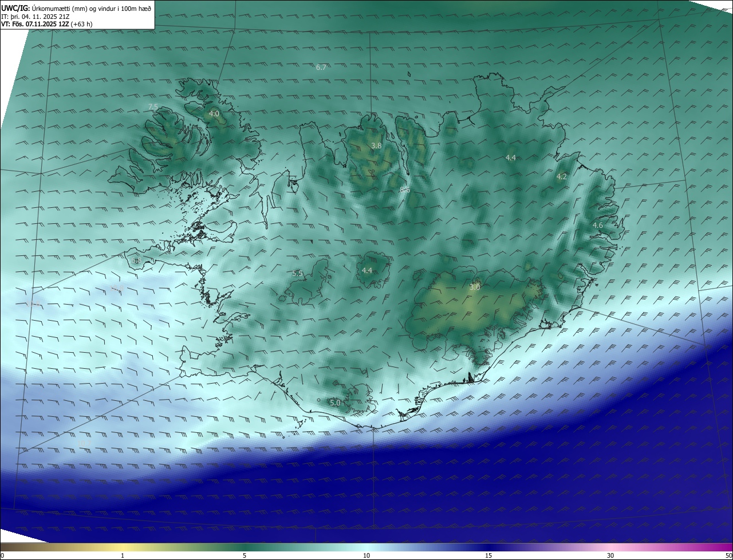Click the 3.8 value label on the map

[376, 146]
